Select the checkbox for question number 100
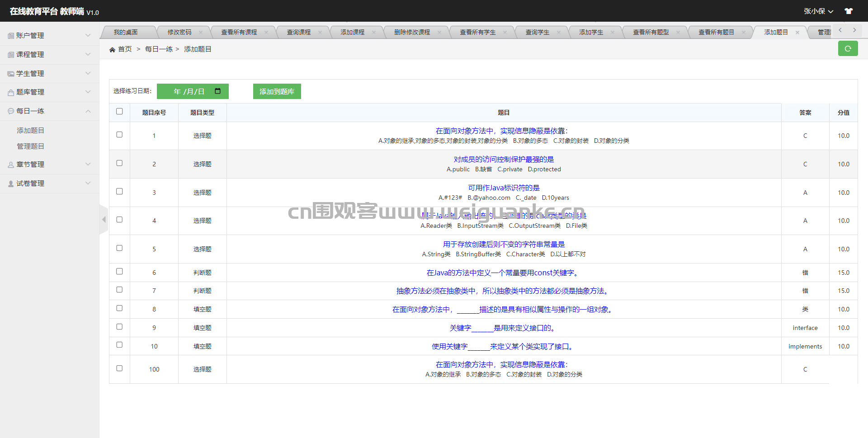Image resolution: width=868 pixels, height=438 pixels. click(x=119, y=368)
